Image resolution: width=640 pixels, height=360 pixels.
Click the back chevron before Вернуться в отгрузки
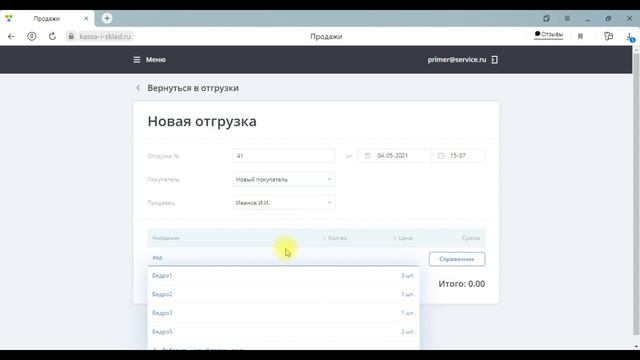click(x=138, y=88)
